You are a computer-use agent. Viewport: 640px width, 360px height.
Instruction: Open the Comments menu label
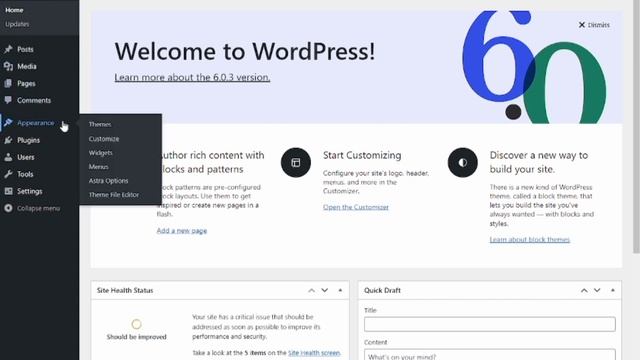[34, 100]
